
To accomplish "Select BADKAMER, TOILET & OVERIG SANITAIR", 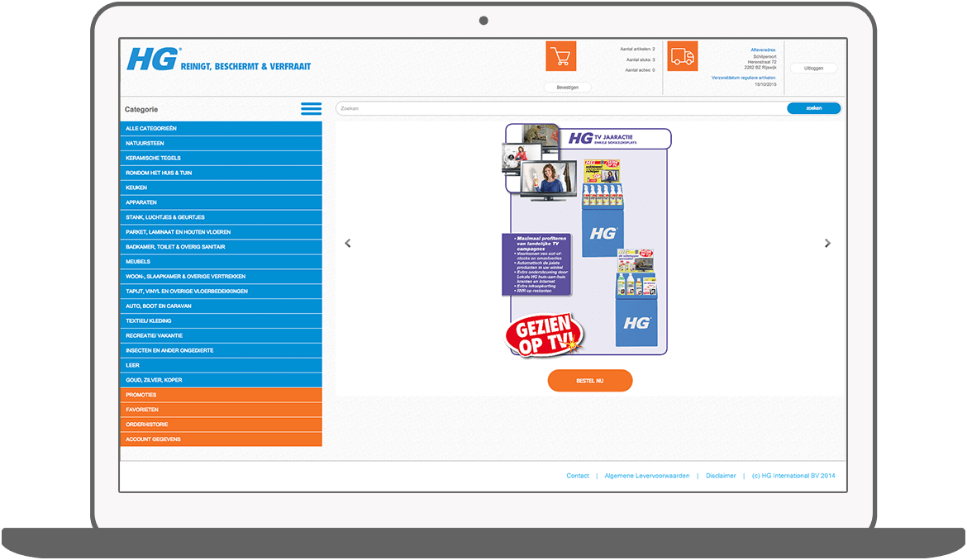I will (221, 247).
